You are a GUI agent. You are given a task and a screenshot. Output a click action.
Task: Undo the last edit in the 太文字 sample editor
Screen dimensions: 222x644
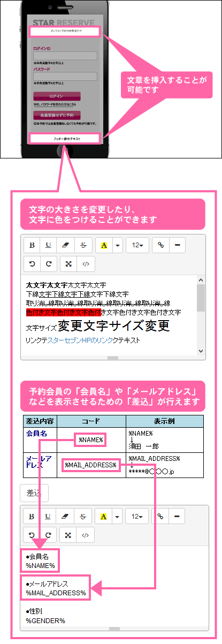(x=32, y=264)
